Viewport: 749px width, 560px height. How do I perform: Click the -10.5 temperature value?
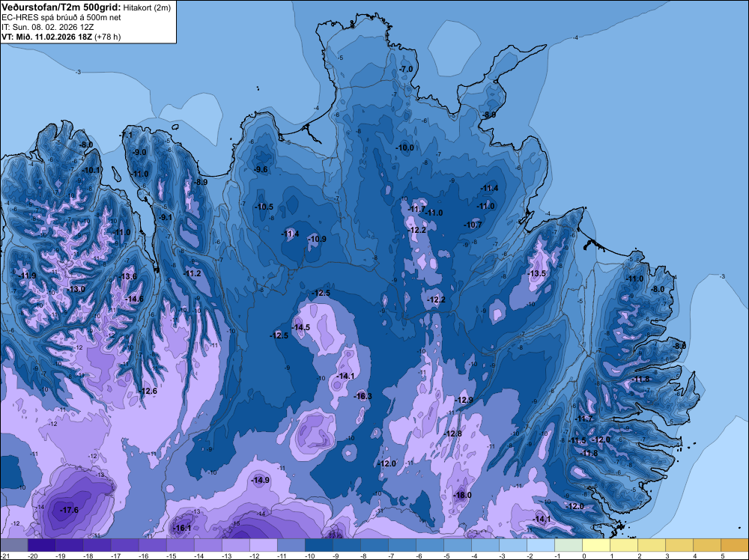(x=264, y=207)
